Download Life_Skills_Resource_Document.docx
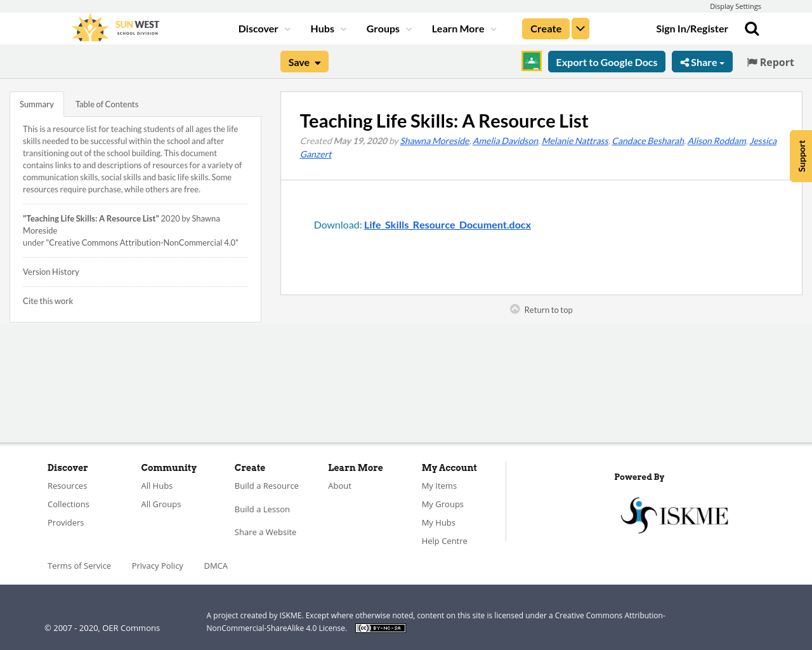This screenshot has height=650, width=812. [447, 223]
